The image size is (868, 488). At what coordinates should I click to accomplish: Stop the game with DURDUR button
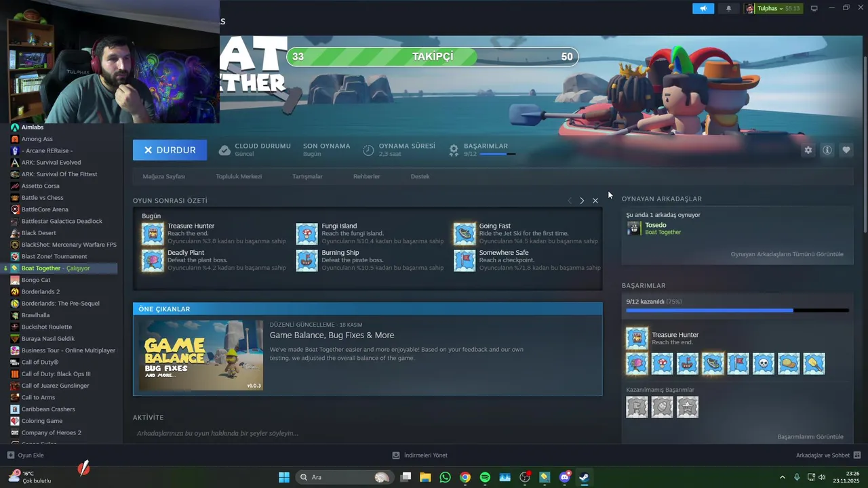tap(170, 150)
